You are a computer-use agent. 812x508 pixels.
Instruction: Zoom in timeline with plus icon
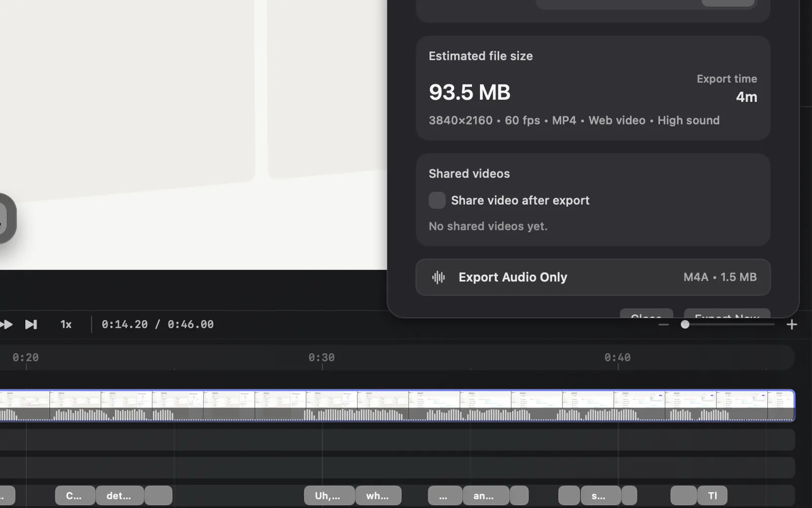point(792,324)
